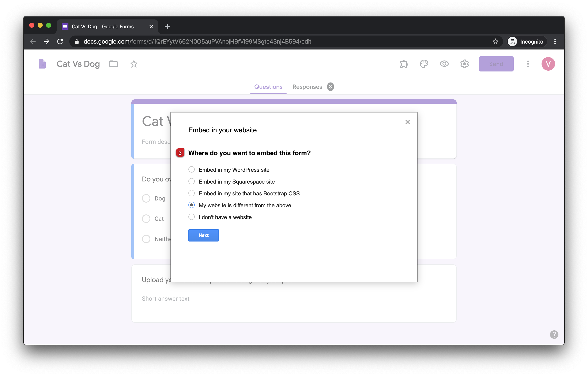
Task: Switch to the Responses tab
Action: point(307,87)
